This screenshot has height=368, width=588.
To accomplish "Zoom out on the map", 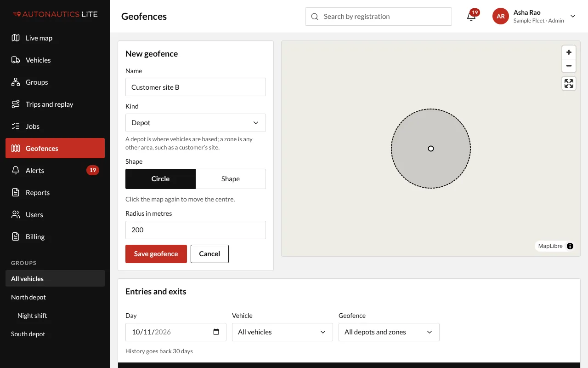I will tap(569, 66).
